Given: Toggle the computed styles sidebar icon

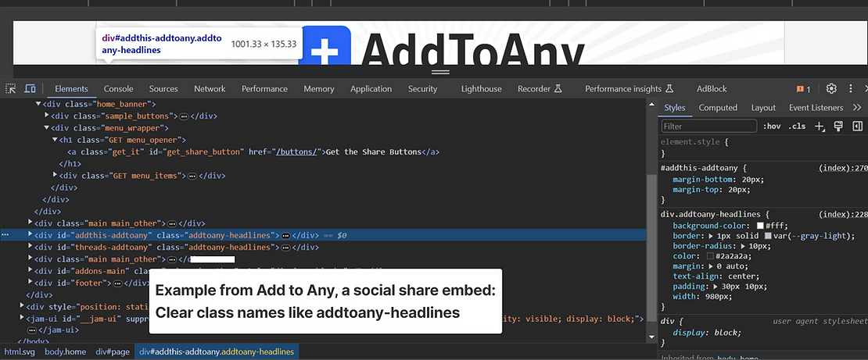Looking at the screenshot, I should (858, 126).
